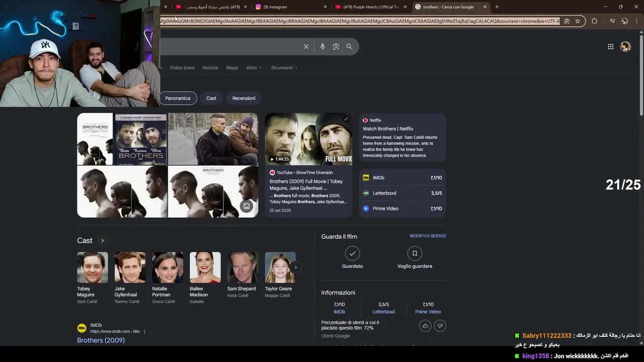The height and width of the screenshot is (362, 644).
Task: Open the IMDb link under Informazioni
Action: coord(339,312)
